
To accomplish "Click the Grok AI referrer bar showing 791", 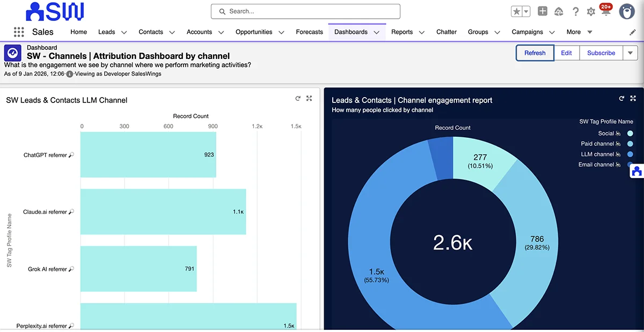I will tap(138, 269).
